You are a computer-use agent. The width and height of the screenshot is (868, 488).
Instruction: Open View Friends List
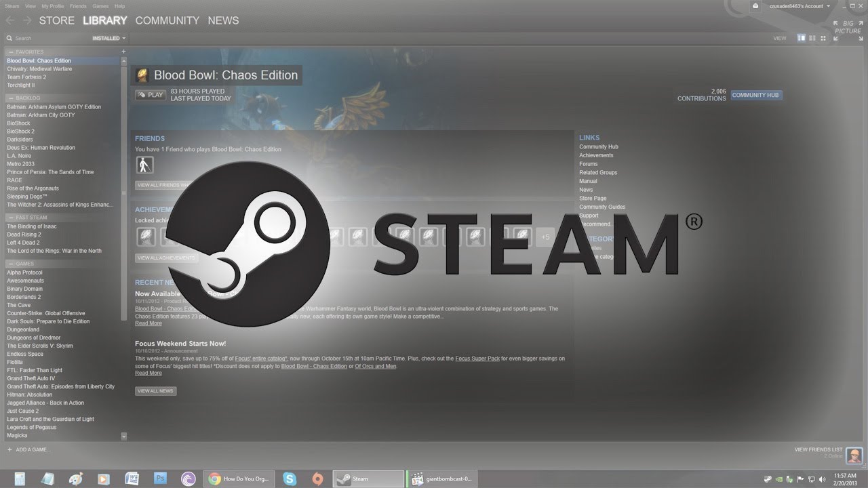coord(818,449)
